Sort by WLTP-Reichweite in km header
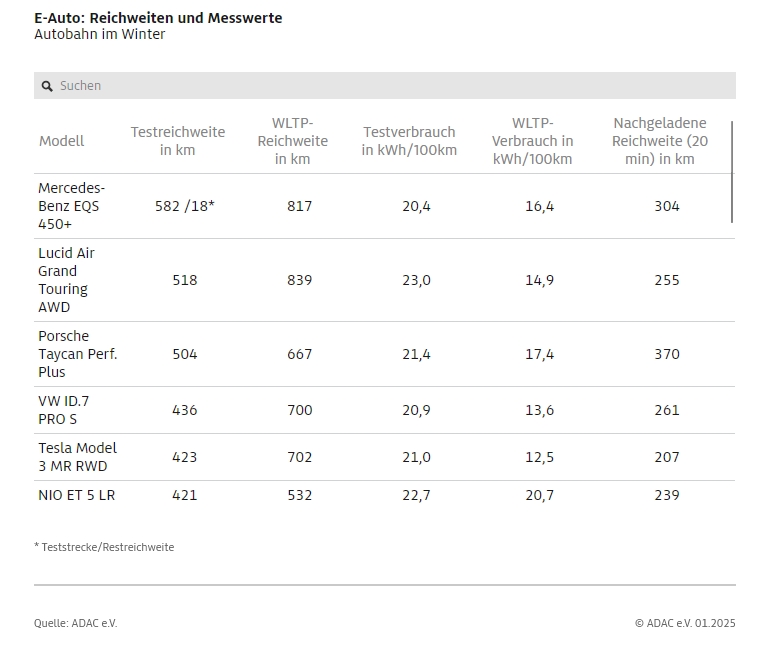Screen dimensions: 780x648 292,141
